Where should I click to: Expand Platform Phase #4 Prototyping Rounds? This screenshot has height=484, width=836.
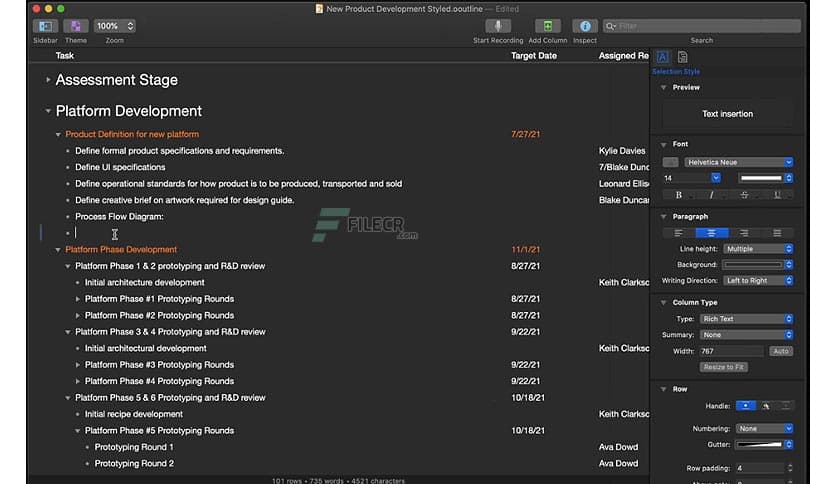(x=77, y=381)
